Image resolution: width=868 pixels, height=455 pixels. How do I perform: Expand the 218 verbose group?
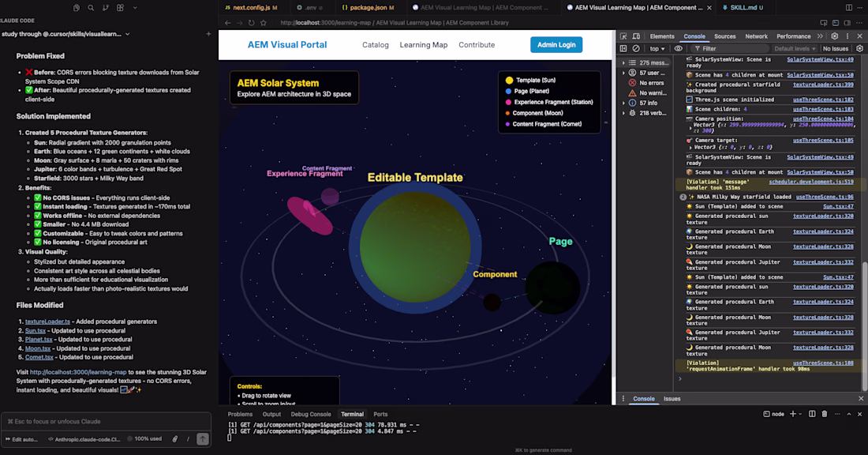(624, 113)
